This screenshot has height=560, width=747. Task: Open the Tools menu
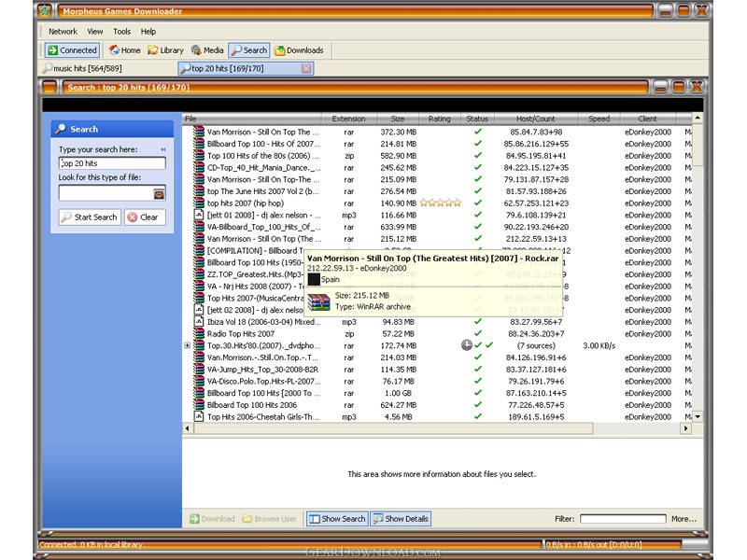(121, 32)
